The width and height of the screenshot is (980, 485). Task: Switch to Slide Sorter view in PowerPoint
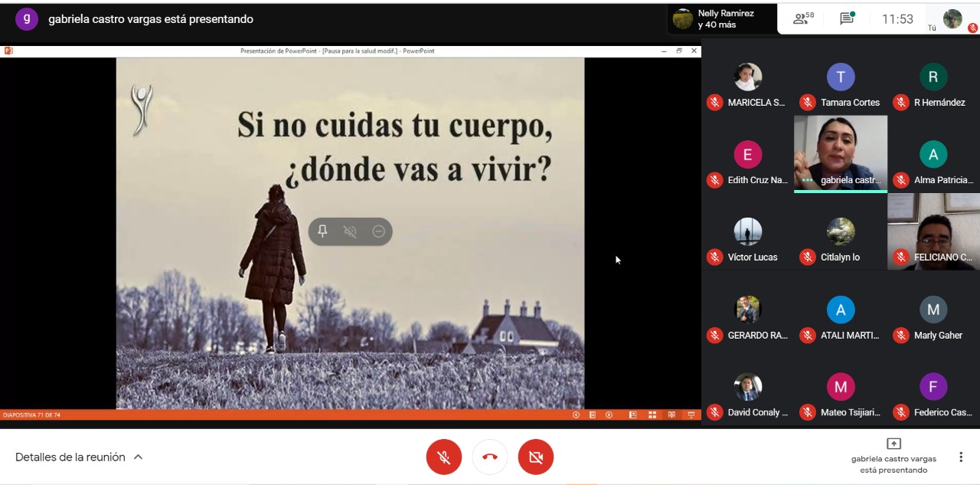click(x=652, y=415)
